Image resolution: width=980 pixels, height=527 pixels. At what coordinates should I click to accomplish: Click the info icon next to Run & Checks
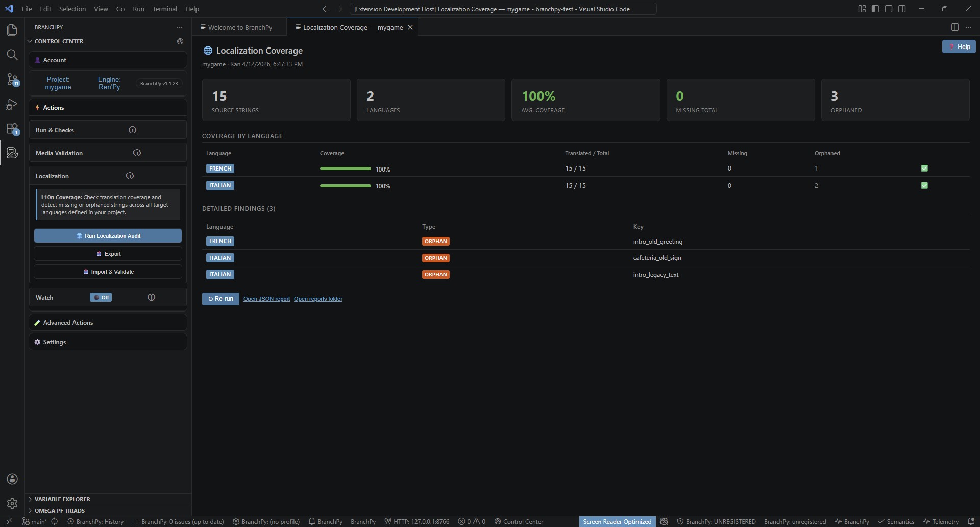(x=132, y=130)
